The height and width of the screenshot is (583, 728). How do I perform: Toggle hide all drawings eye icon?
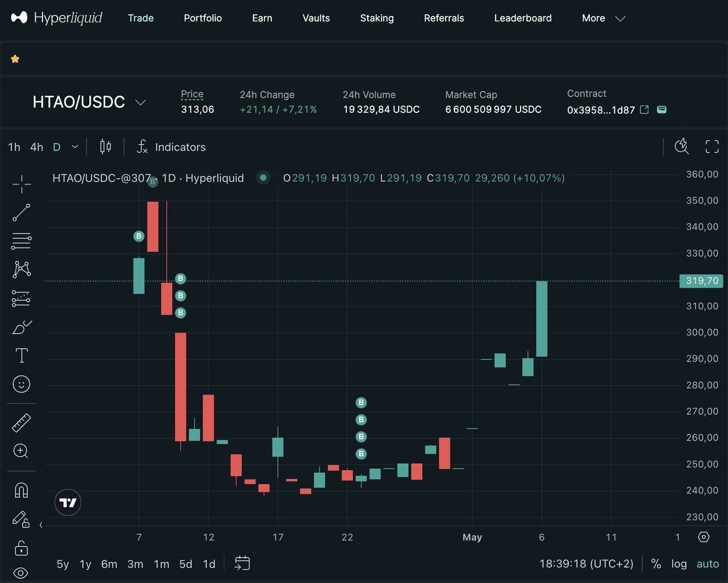(x=22, y=572)
